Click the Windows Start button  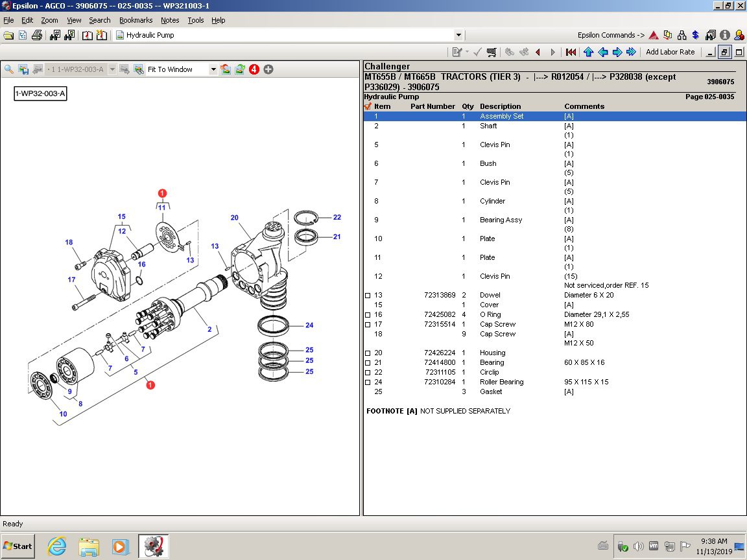tap(18, 546)
